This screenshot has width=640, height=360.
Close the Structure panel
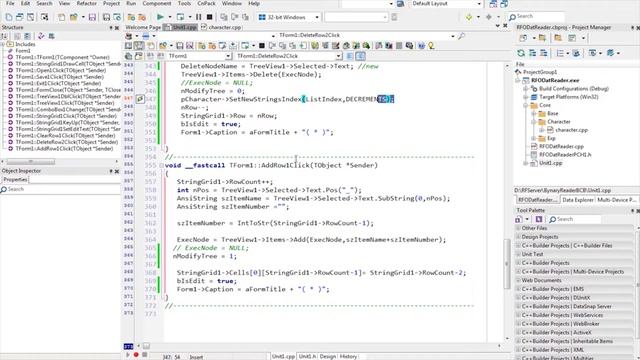117,28
